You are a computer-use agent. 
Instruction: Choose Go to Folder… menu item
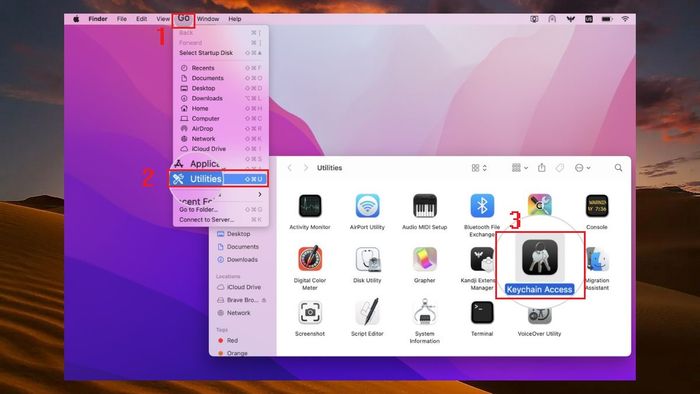(x=221, y=210)
